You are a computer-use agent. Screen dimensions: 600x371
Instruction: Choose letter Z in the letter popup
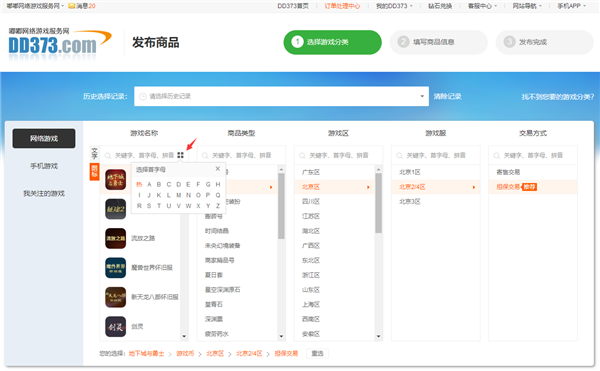coord(218,206)
